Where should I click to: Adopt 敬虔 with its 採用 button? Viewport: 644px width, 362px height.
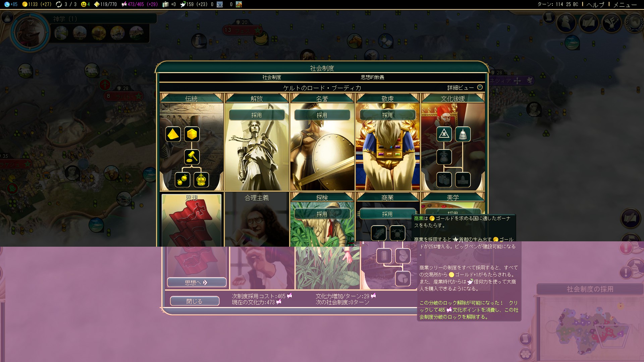(x=387, y=115)
